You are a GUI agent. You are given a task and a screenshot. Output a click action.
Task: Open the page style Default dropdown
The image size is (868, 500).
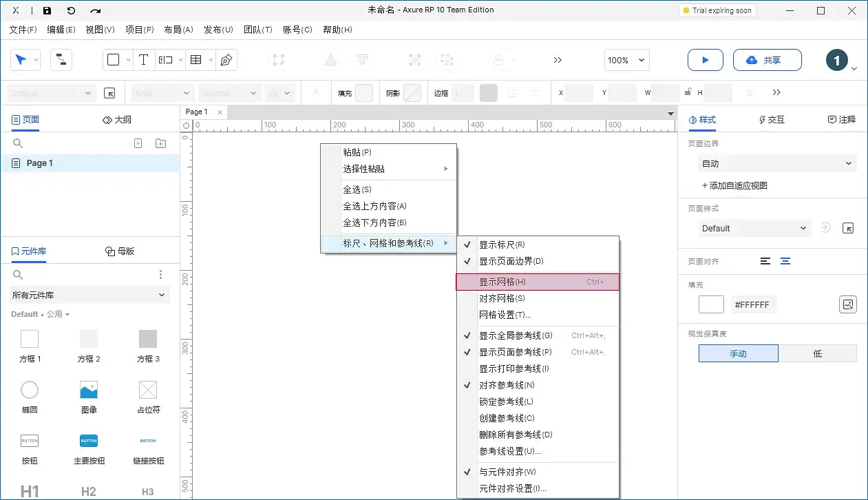(754, 228)
